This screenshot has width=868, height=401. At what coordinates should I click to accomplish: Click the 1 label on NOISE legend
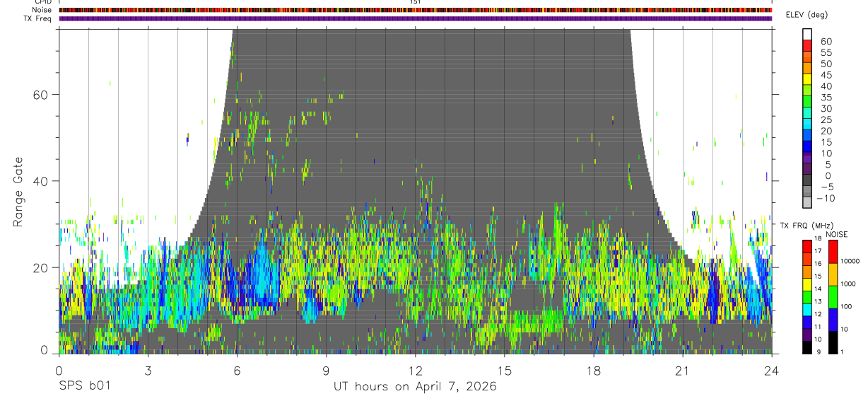pyautogui.click(x=840, y=352)
